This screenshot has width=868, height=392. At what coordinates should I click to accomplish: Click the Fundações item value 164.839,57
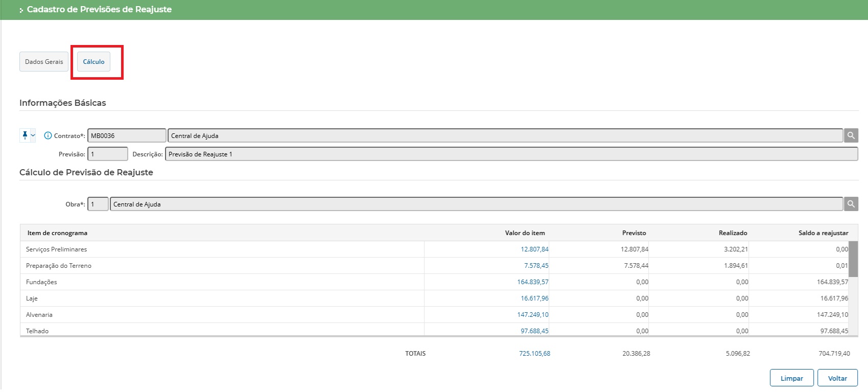(532, 282)
